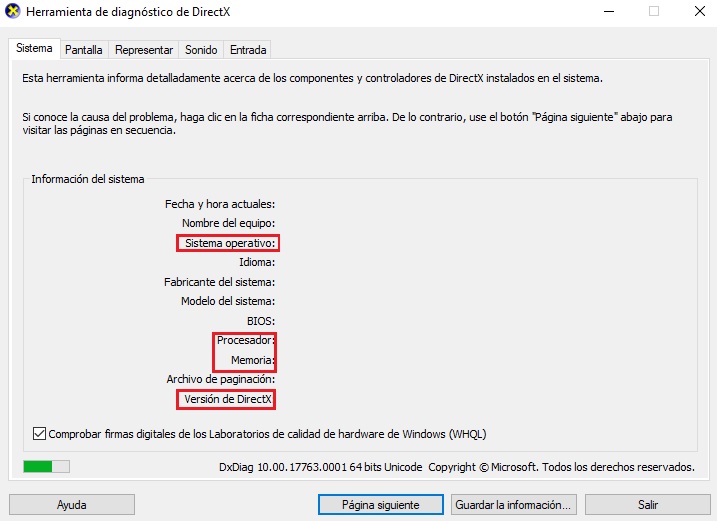Click the green progress bar
The height and width of the screenshot is (521, 717).
click(x=47, y=467)
